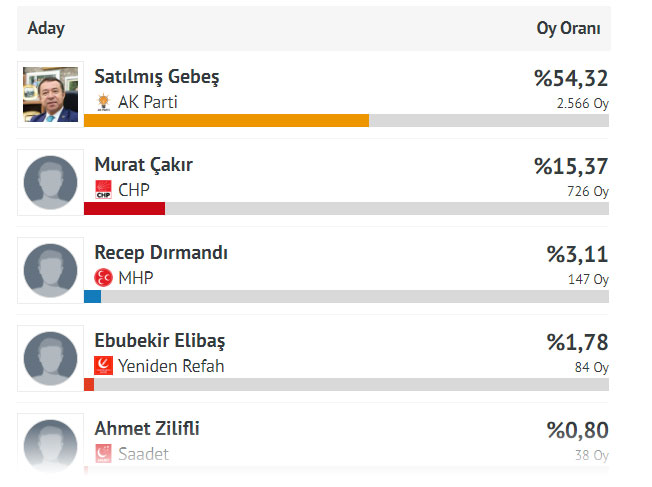Click the Murat Çakır candidate name
The width and height of the screenshot is (652, 487).
click(x=143, y=165)
